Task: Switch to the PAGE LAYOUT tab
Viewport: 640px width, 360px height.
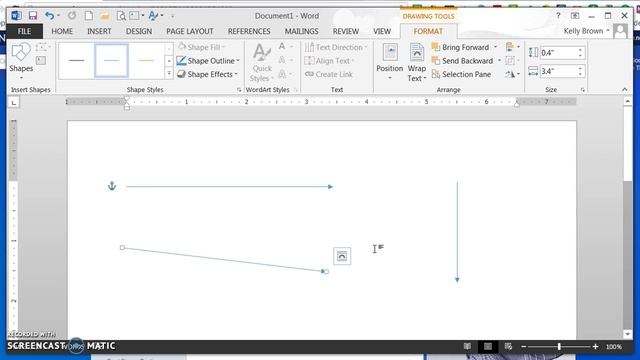Action: [x=189, y=31]
